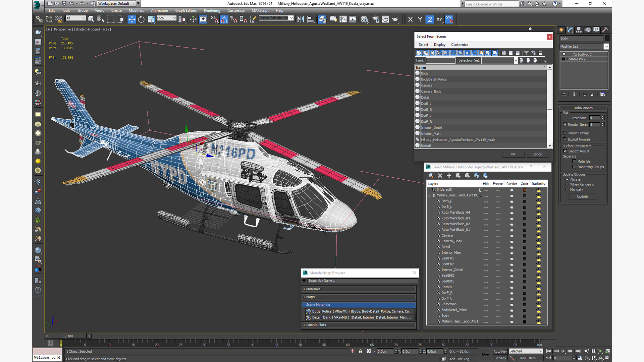644x362 pixels.
Task: Click the Mirror tool icon
Action: tap(301, 19)
